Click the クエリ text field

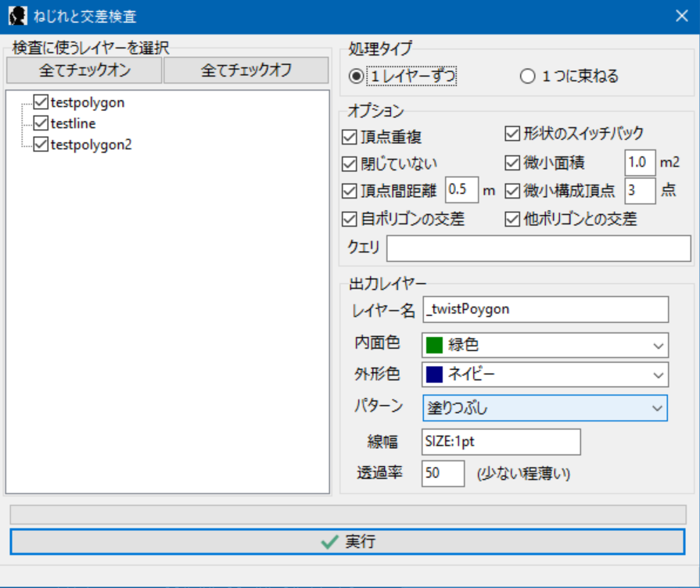click(538, 248)
